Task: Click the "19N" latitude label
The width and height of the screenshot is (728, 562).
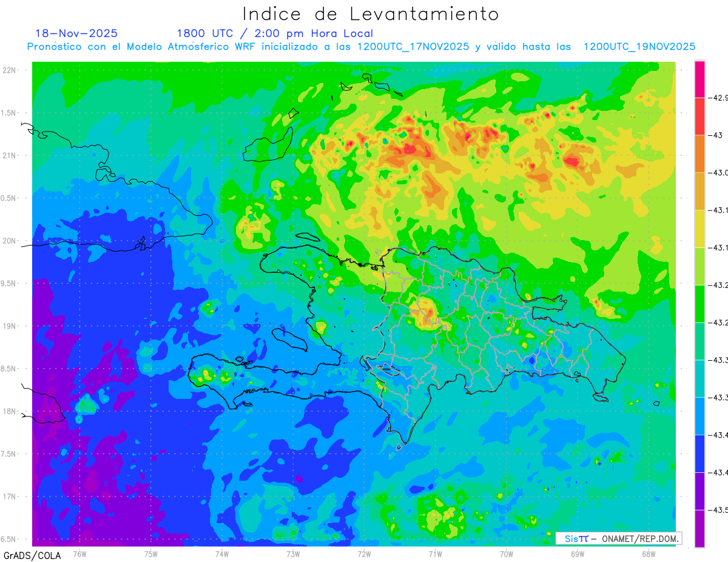Action: 8,326
